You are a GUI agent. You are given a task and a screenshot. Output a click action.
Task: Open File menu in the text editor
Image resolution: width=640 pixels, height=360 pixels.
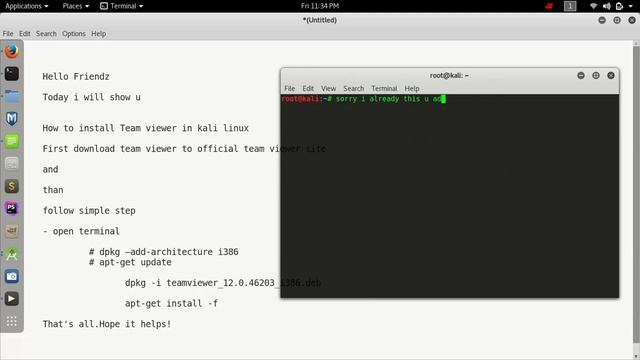[x=8, y=33]
